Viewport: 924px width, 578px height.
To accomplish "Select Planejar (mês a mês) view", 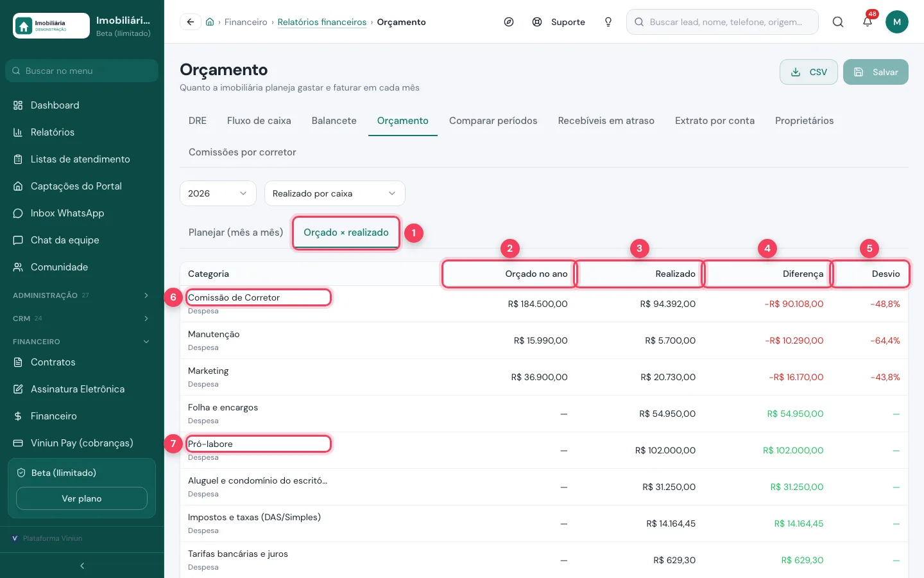I will click(235, 232).
